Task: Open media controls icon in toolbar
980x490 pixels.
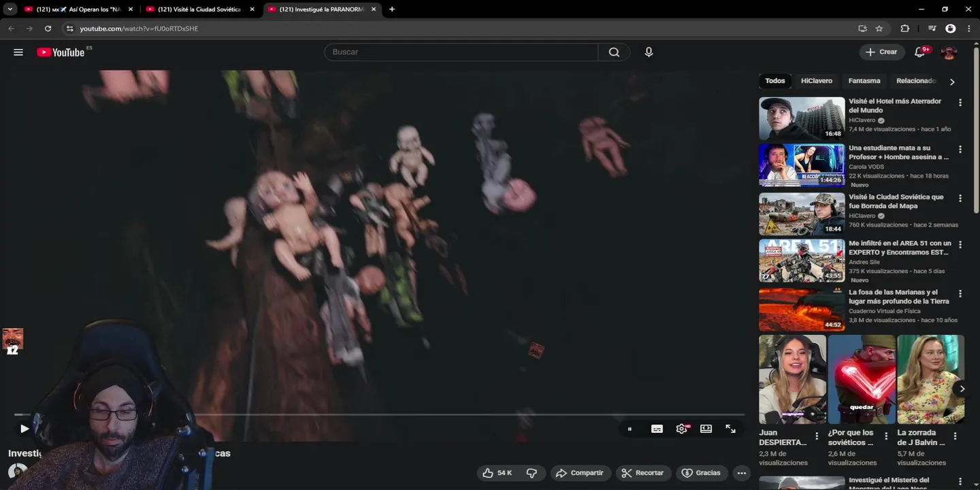Action: 932,29
